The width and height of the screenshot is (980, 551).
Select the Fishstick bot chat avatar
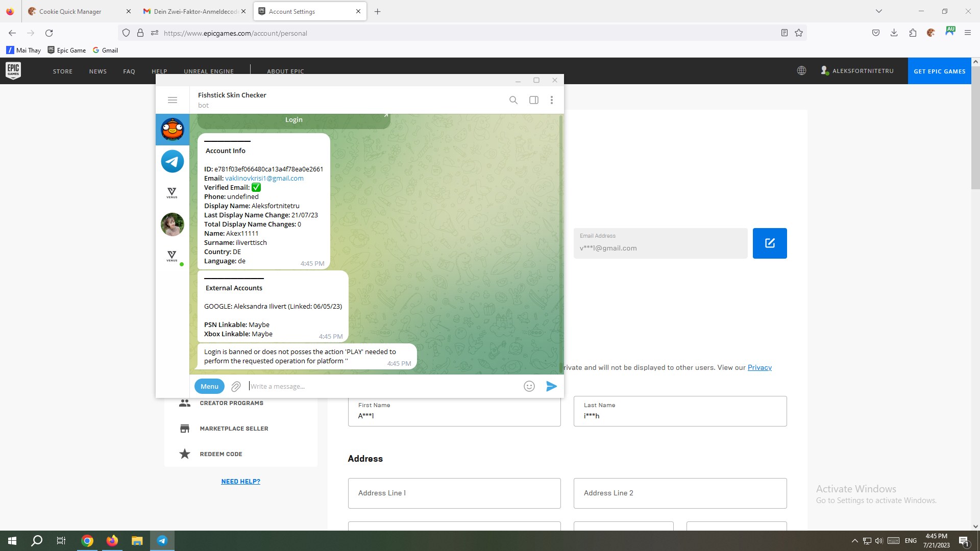tap(173, 130)
